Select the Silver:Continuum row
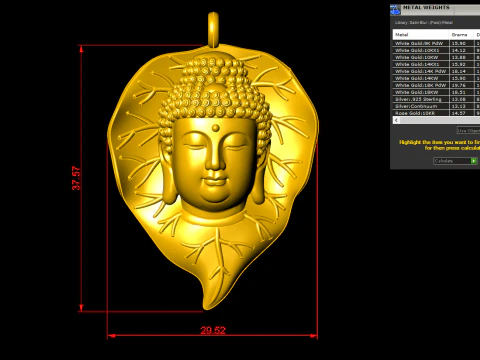The image size is (480, 360). pos(436,106)
